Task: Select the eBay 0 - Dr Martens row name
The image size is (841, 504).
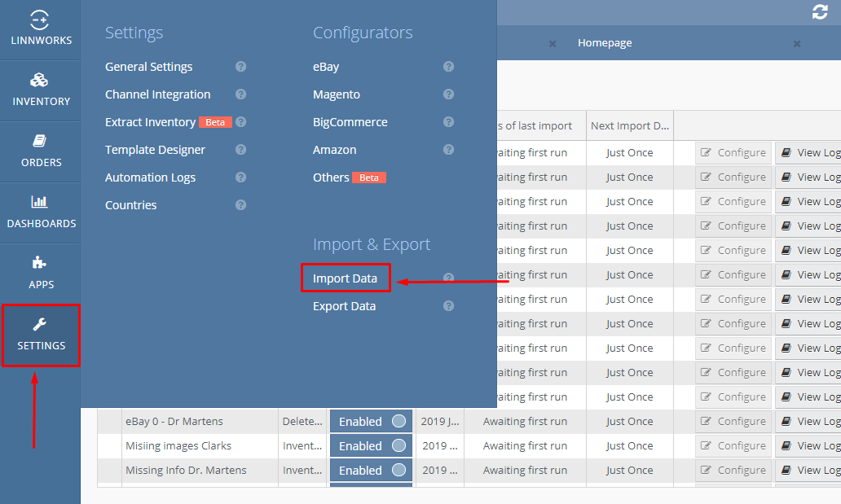Action: pos(174,422)
